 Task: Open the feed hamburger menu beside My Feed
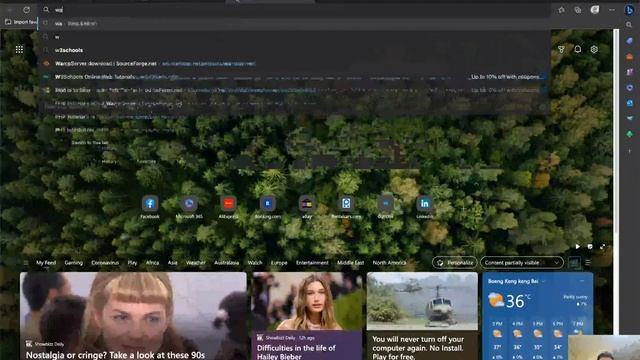point(26,263)
